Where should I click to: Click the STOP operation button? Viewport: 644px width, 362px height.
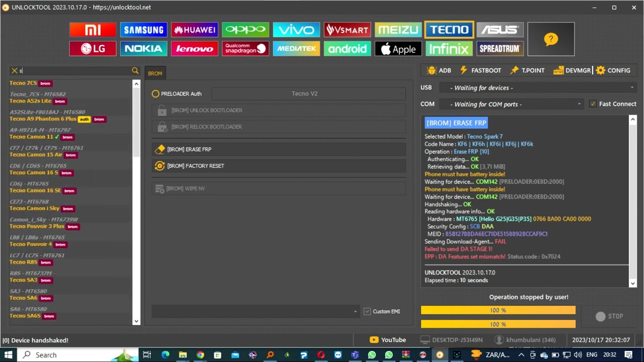pyautogui.click(x=609, y=316)
